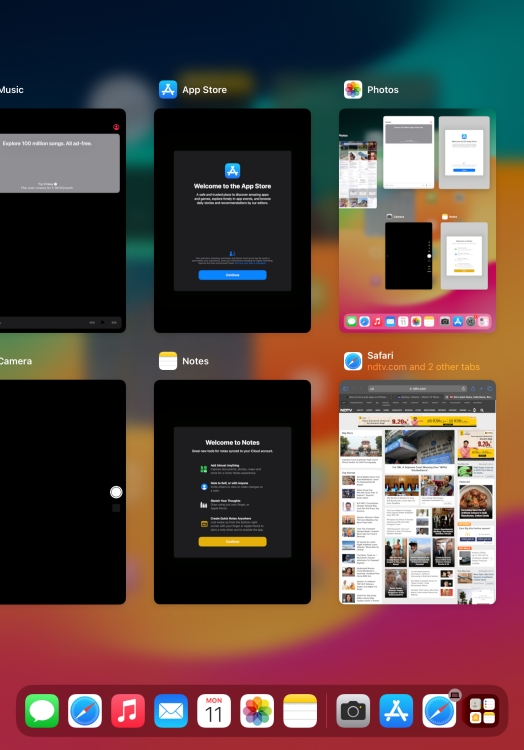Launch Photos from the dock

point(257,711)
